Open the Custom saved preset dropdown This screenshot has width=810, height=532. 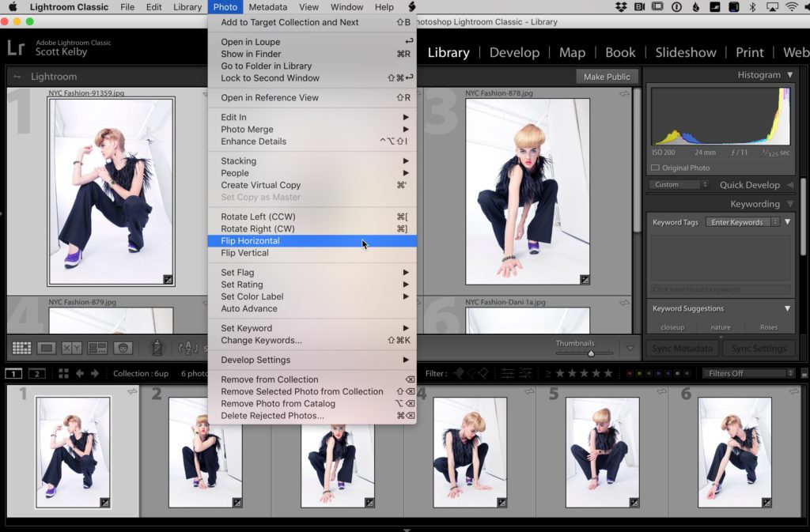[679, 185]
